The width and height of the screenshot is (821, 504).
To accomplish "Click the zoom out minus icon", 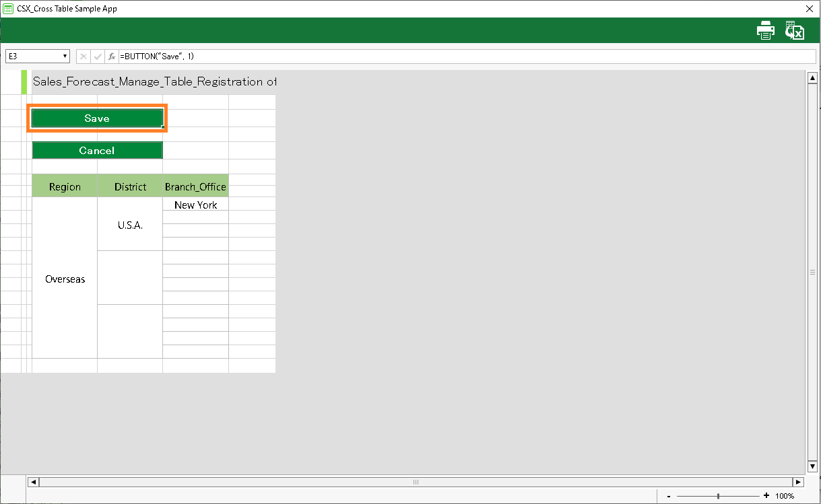I will point(668,496).
